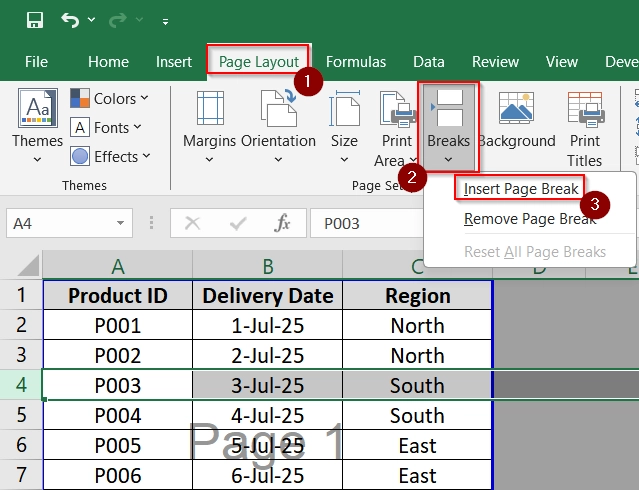Select column A header
The image size is (639, 490).
117,267
